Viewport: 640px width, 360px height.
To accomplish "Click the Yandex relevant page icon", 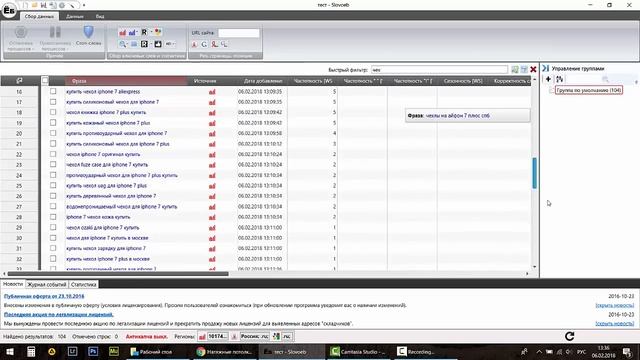I will [195, 44].
